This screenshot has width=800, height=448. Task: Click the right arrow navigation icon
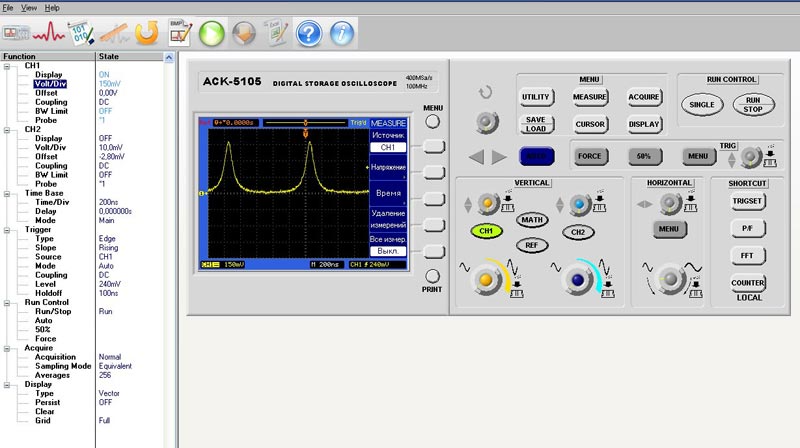tap(499, 157)
